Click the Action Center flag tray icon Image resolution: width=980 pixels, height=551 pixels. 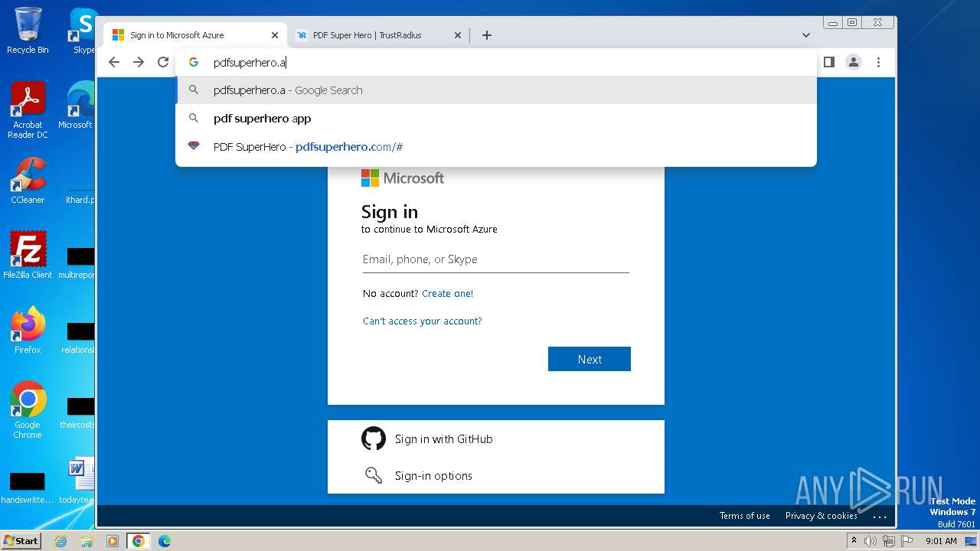point(906,541)
